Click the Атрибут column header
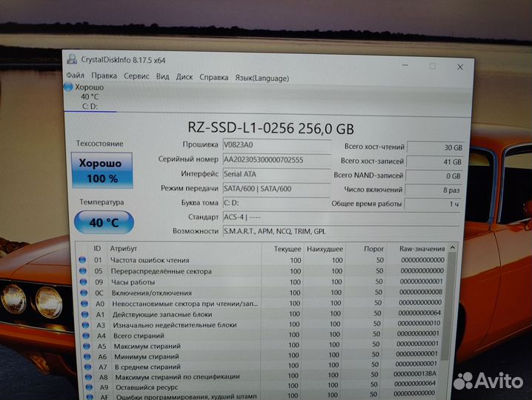Viewport: 532px width, 400px height. coord(123,248)
